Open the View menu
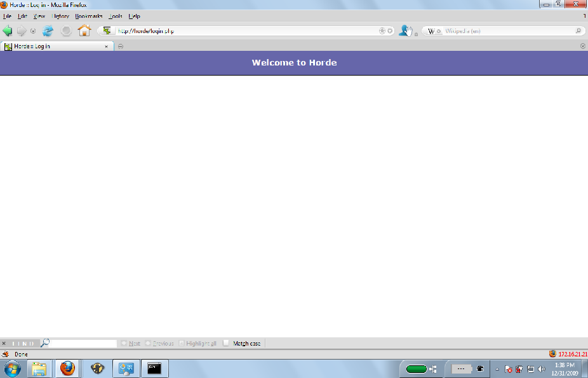The image size is (588, 378). click(x=39, y=16)
